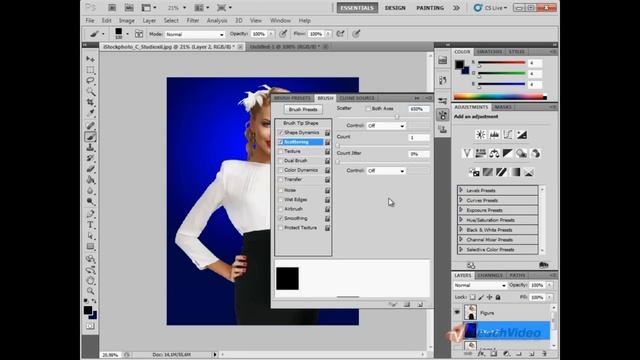Enable the Wet Edges checkbox
Screen dimensions: 640x360
280,200
